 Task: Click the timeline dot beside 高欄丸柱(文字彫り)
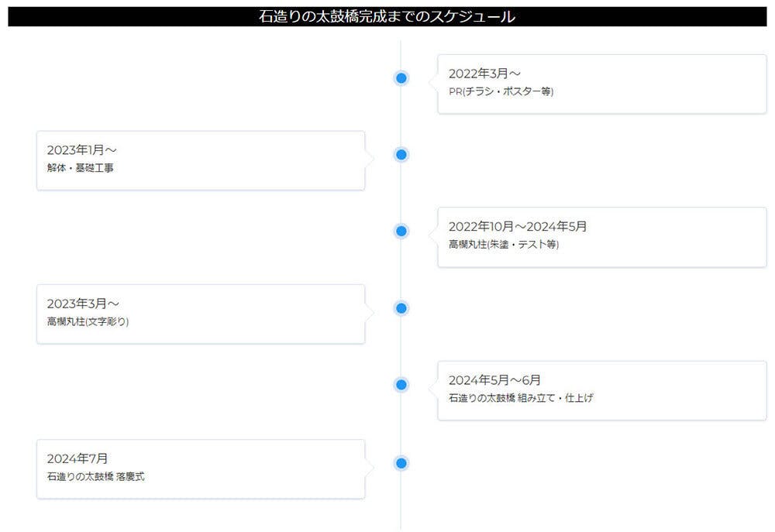pyautogui.click(x=401, y=308)
